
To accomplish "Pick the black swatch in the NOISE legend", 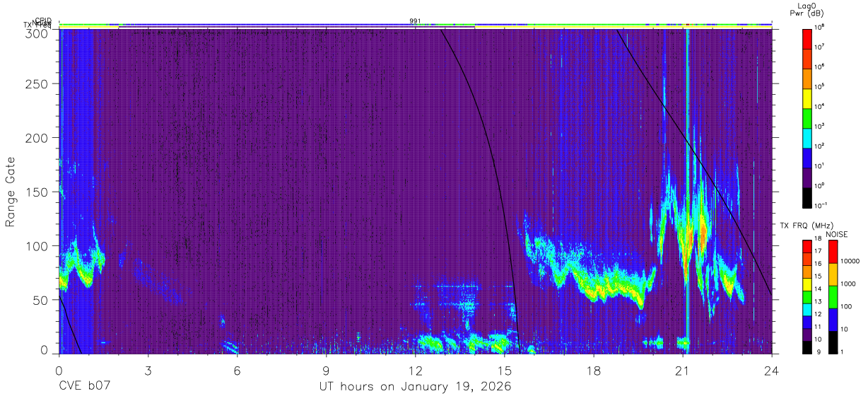I will [x=833, y=342].
